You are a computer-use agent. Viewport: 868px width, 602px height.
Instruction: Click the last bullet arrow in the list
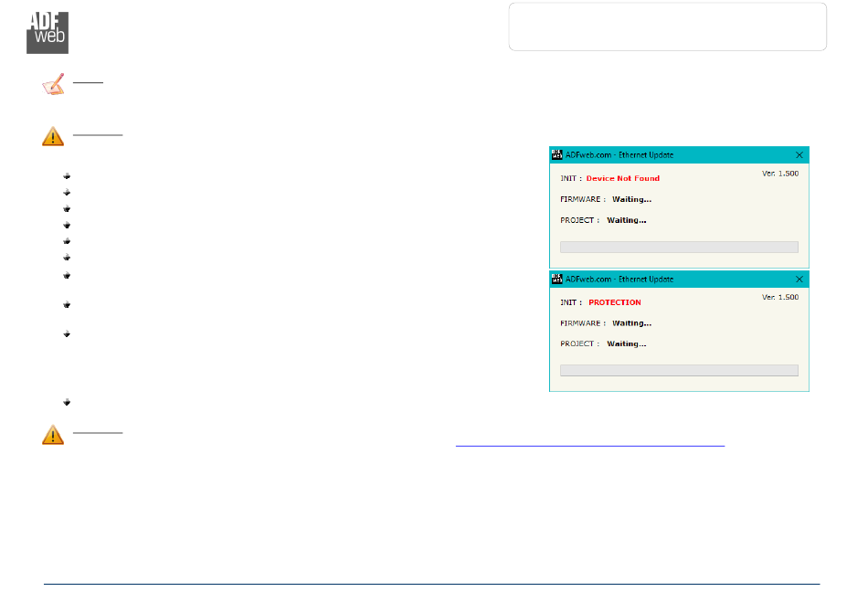pos(68,402)
